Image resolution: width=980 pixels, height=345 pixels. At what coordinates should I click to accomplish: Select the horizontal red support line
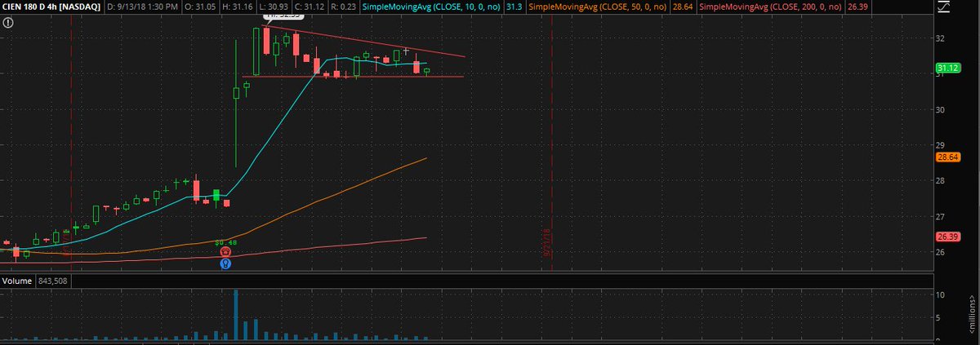point(353,77)
